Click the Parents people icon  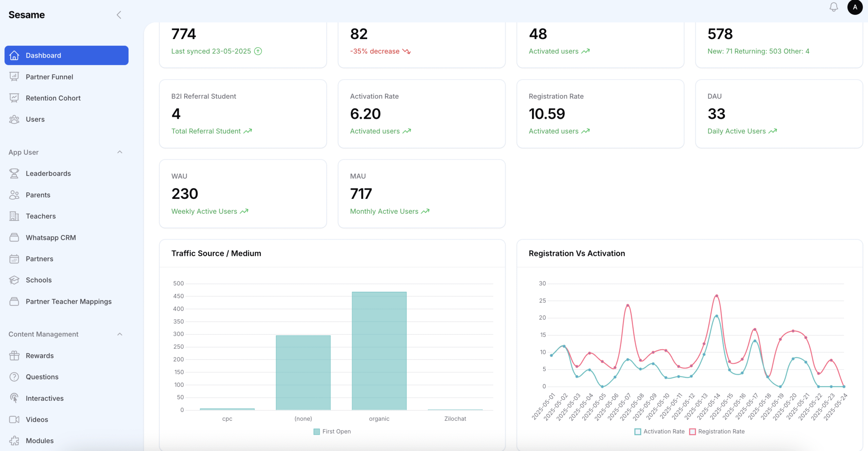(x=14, y=195)
